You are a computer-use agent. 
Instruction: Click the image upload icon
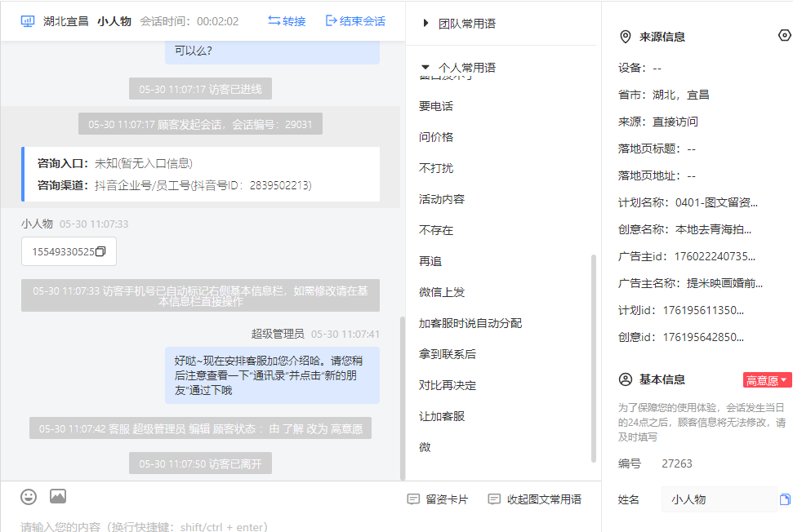click(58, 496)
